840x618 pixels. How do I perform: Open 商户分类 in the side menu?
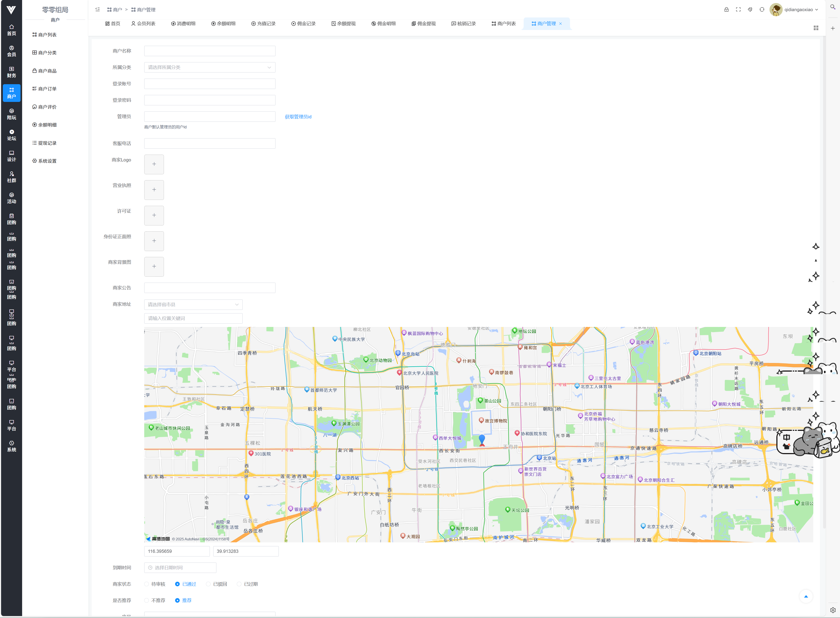(x=47, y=53)
